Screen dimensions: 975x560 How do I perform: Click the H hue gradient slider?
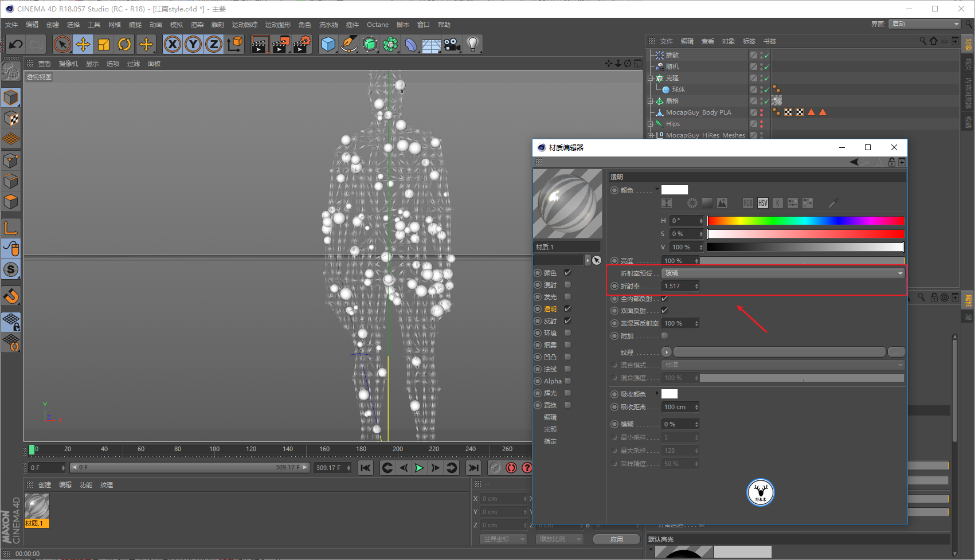click(x=805, y=221)
